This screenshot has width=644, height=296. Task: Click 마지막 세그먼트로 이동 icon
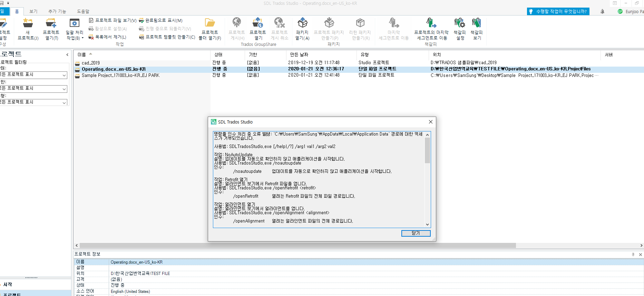[x=394, y=29]
